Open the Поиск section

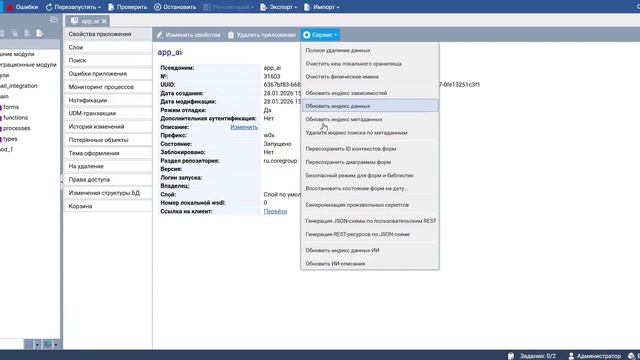[x=108, y=60]
